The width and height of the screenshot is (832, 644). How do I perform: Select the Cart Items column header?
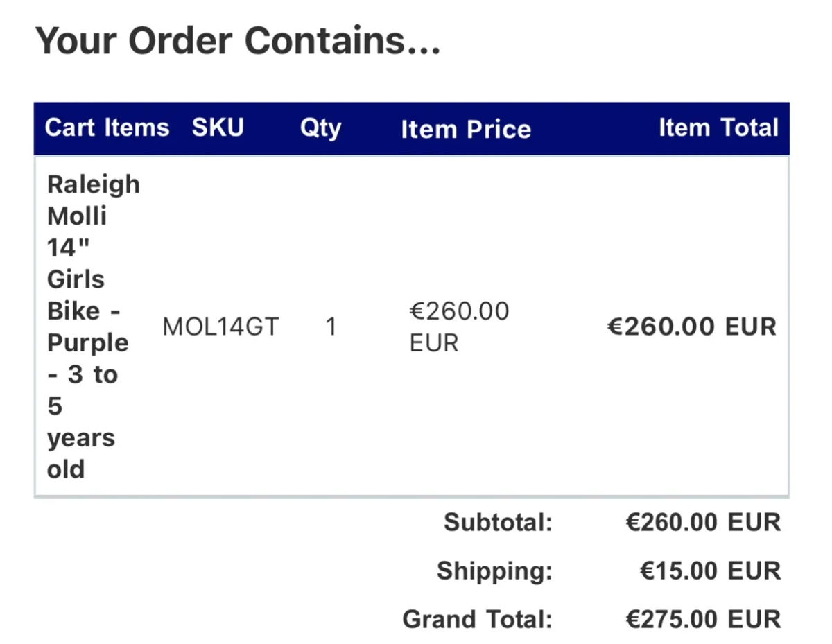click(107, 128)
